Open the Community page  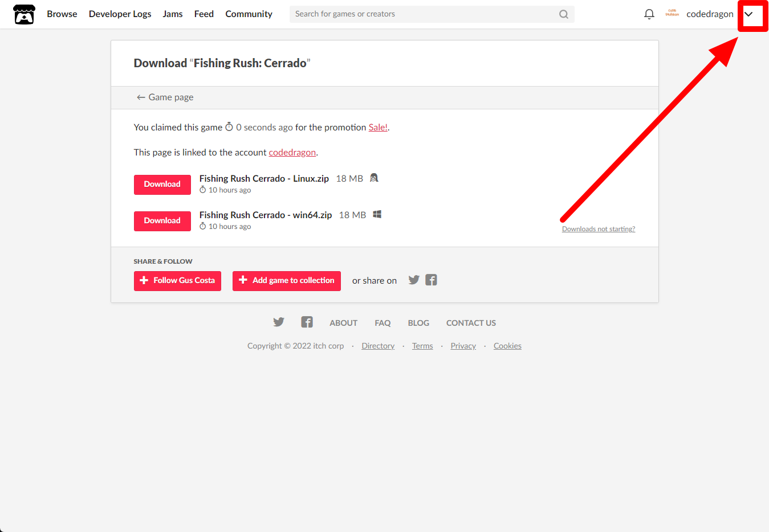tap(249, 14)
